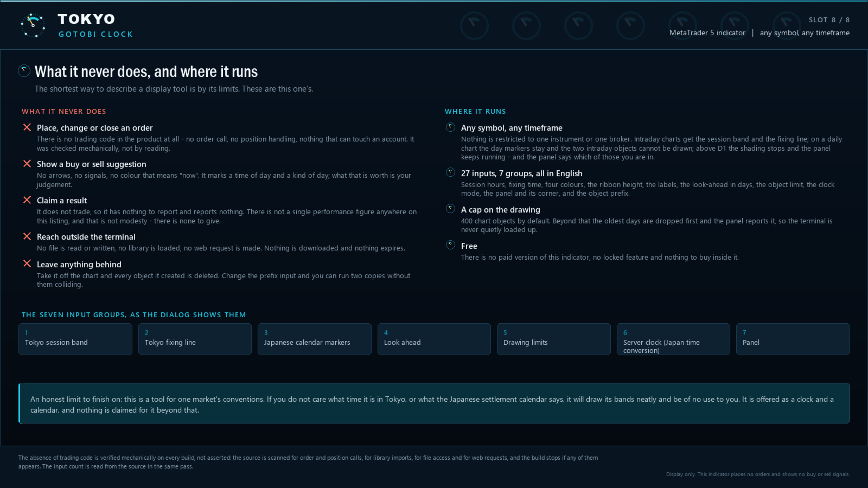Click the red X beside Leave anything behind

(x=27, y=264)
